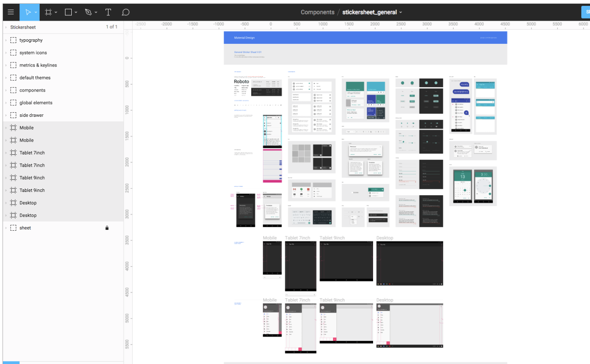The width and height of the screenshot is (590, 364).
Task: Select the Frame tool
Action: point(48,12)
